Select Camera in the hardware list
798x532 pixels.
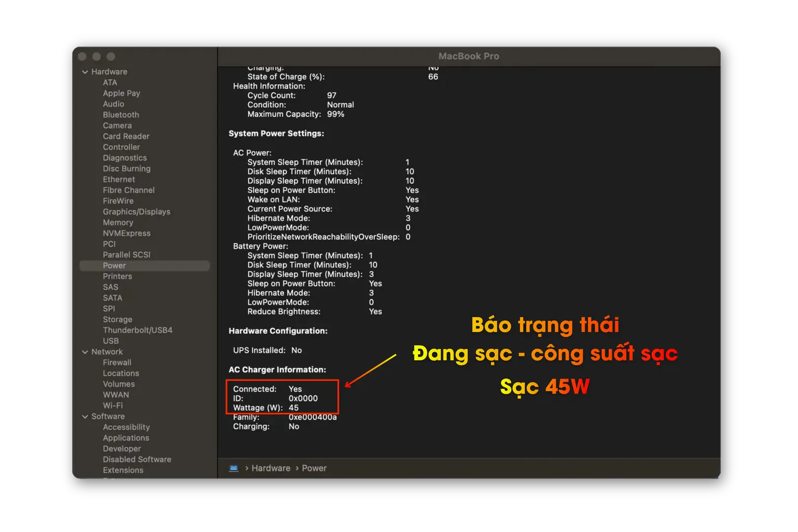click(117, 126)
